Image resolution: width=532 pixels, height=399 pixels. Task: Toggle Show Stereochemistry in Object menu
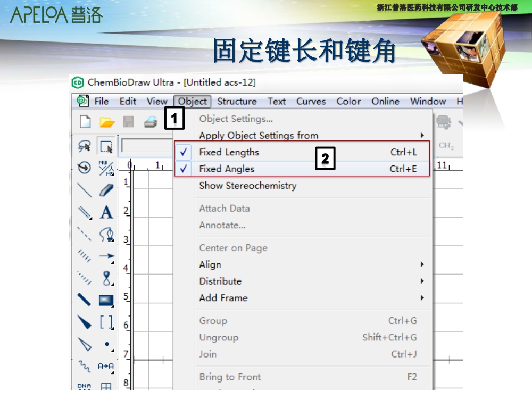(302, 186)
